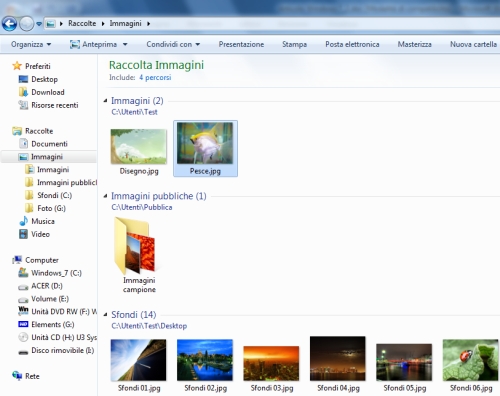Click the C:\Utenti\Test path link
The width and height of the screenshot is (500, 396).
pyautogui.click(x=134, y=112)
